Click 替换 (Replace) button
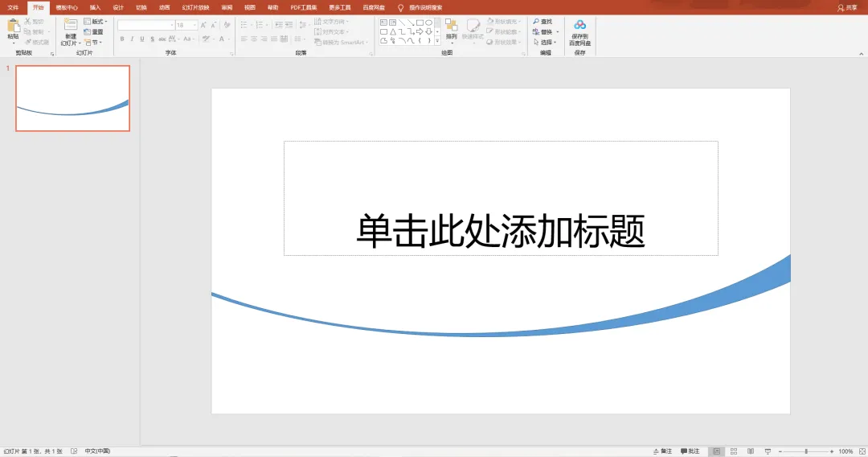 click(544, 31)
